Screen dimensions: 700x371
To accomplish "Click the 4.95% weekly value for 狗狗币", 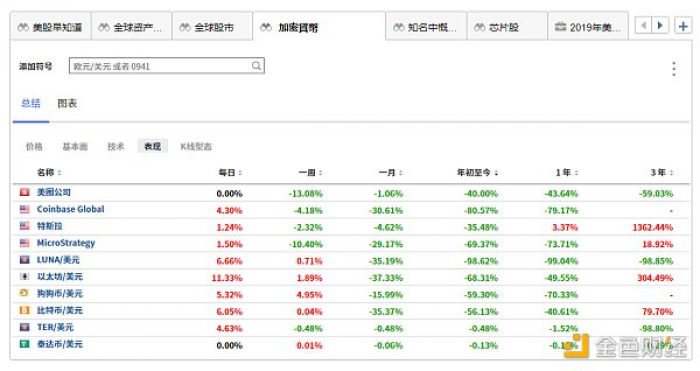I will pos(309,295).
